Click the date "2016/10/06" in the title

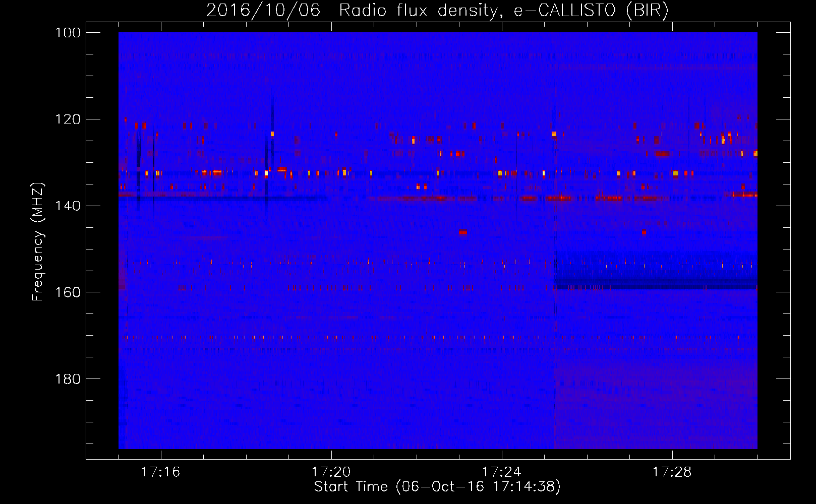pos(263,11)
